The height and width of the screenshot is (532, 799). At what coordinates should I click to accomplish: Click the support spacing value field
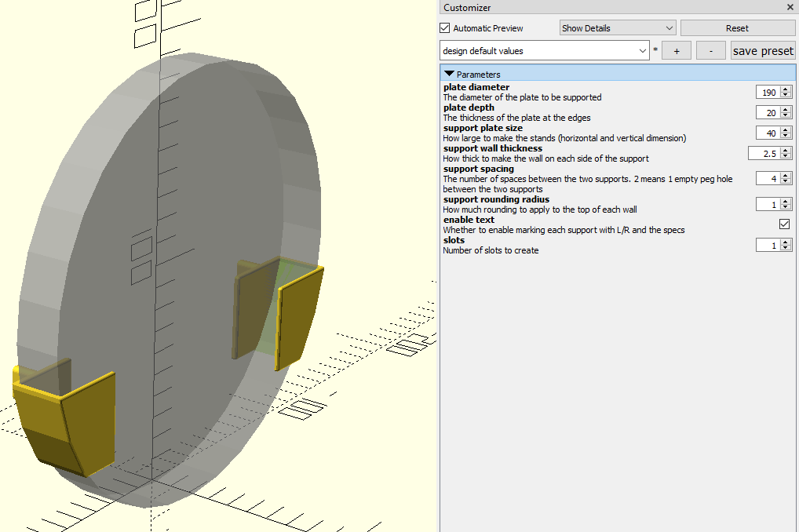click(767, 178)
